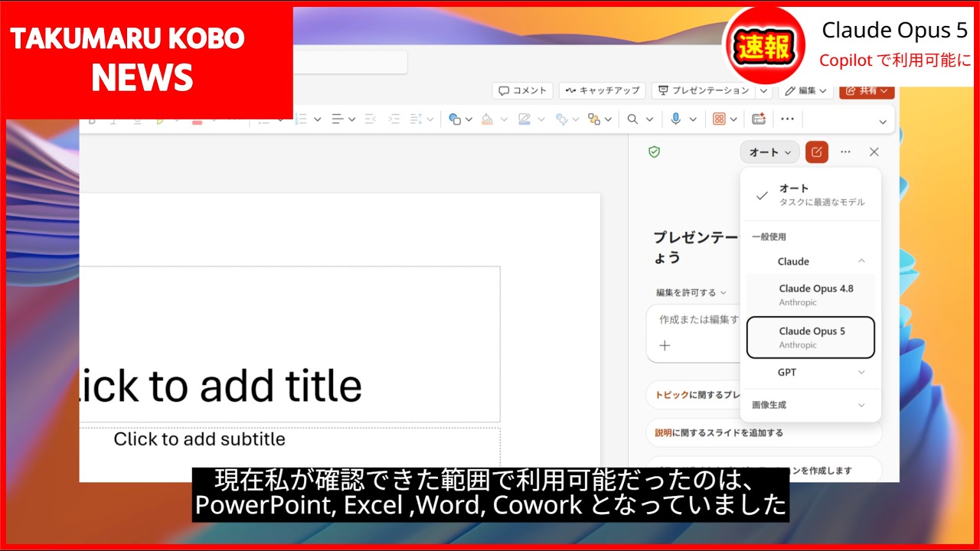Collapse the ribbon using the far-right chevron
980x551 pixels.
pyautogui.click(x=883, y=122)
